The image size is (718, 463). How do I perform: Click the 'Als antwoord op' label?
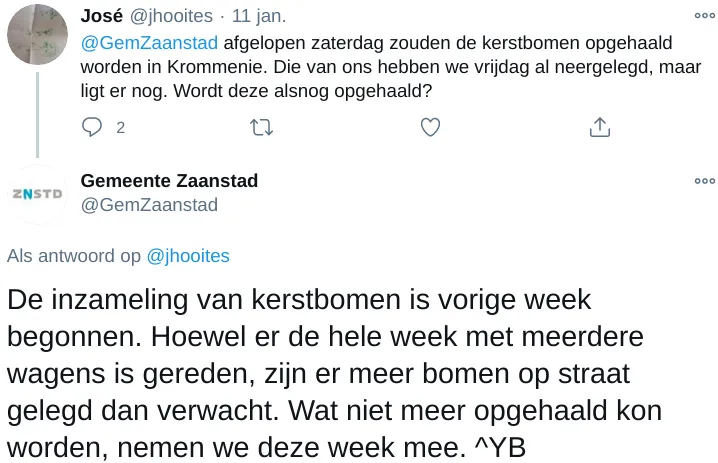coord(74,256)
